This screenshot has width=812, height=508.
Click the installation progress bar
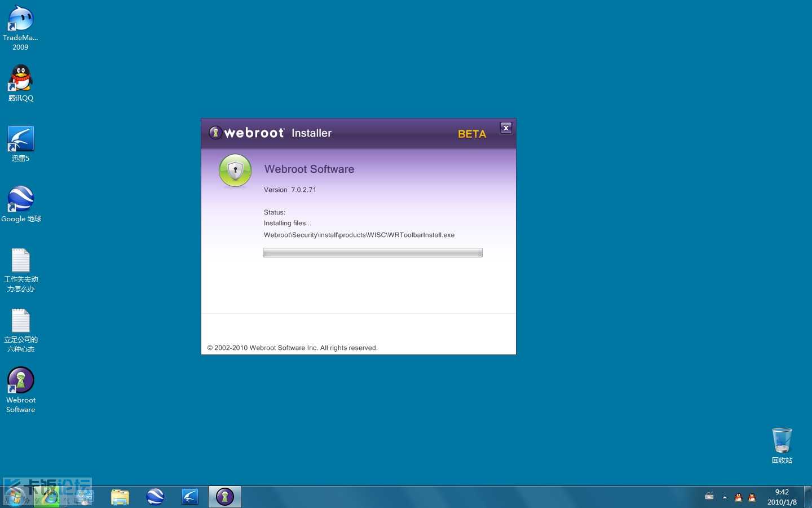(372, 253)
